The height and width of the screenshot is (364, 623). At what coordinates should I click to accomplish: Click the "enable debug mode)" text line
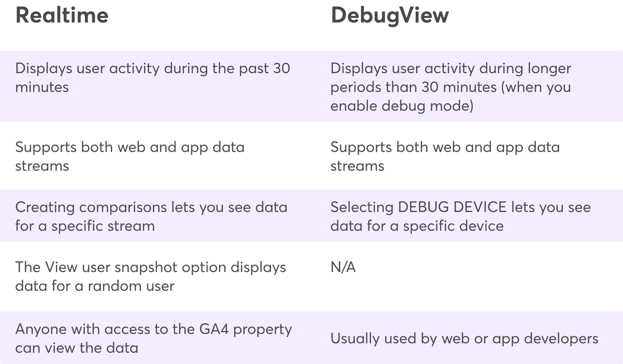pyautogui.click(x=402, y=106)
